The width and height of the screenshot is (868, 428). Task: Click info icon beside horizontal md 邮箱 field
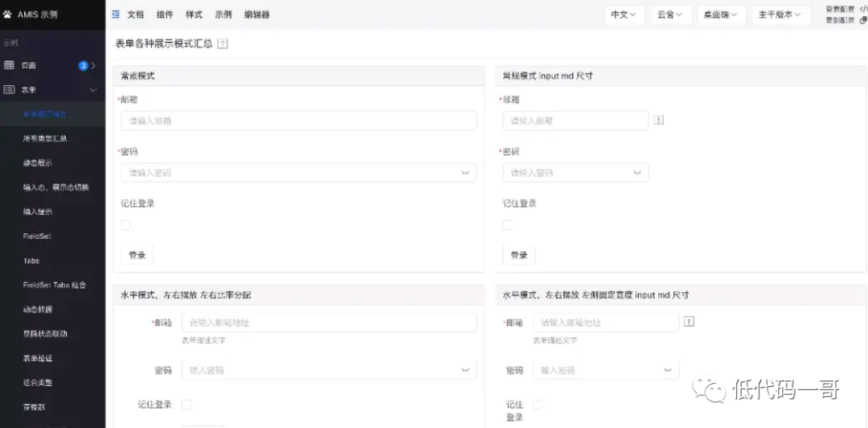[x=689, y=322]
